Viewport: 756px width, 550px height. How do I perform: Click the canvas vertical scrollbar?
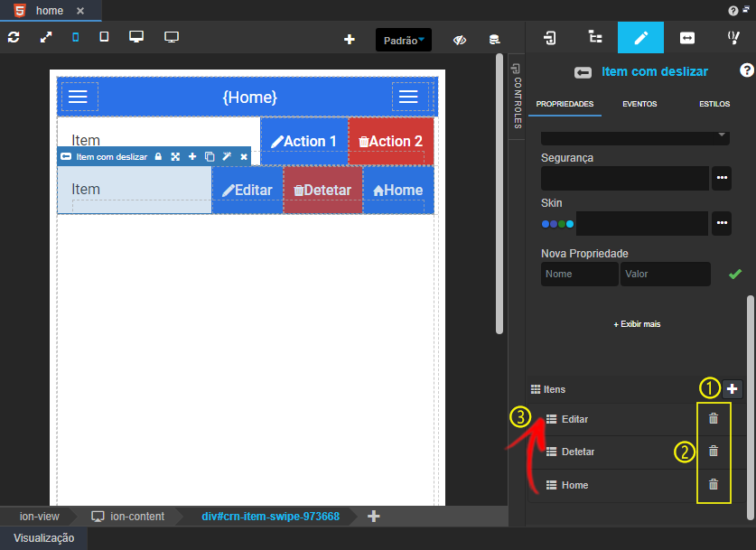click(x=499, y=192)
